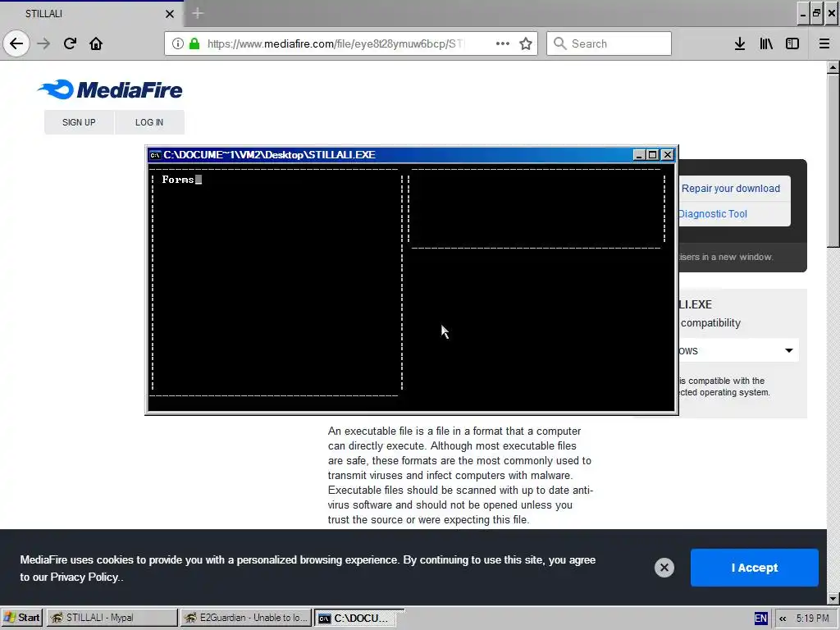Click the LOG IN button
Image resolution: width=840 pixels, height=630 pixels.
point(149,122)
